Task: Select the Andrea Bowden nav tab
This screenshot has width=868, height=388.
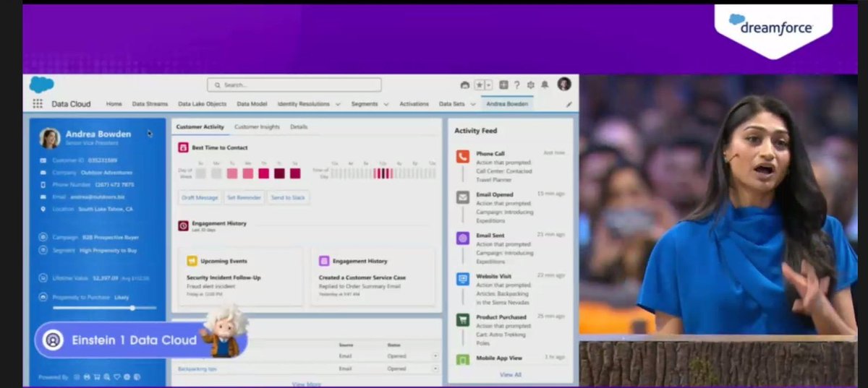Action: 507,104
